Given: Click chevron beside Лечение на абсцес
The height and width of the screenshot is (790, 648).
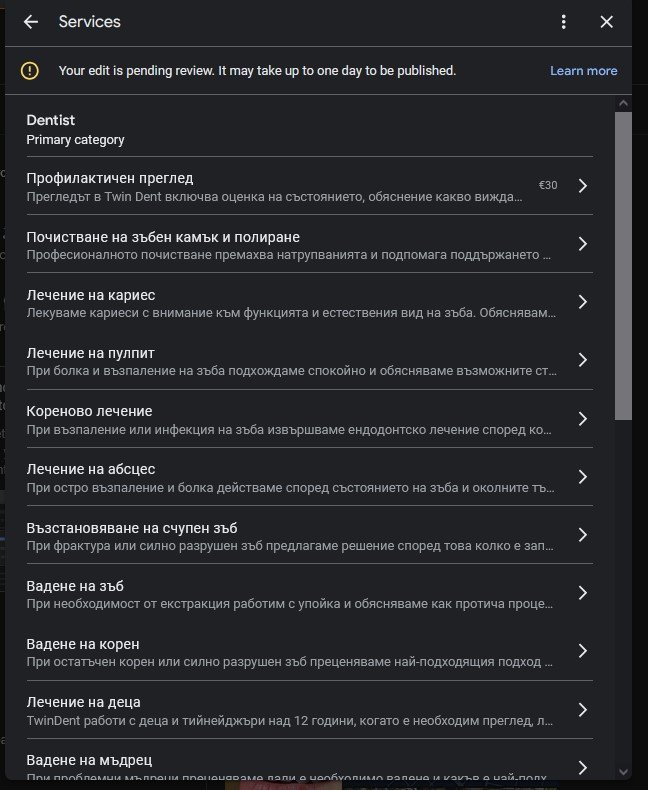Looking at the screenshot, I should tap(582, 476).
